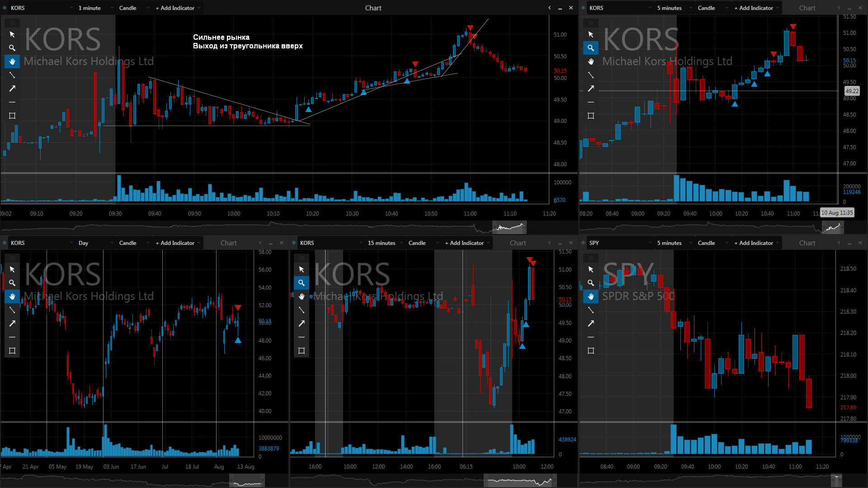Click the navigator slider under Day KORS chart

click(247, 481)
